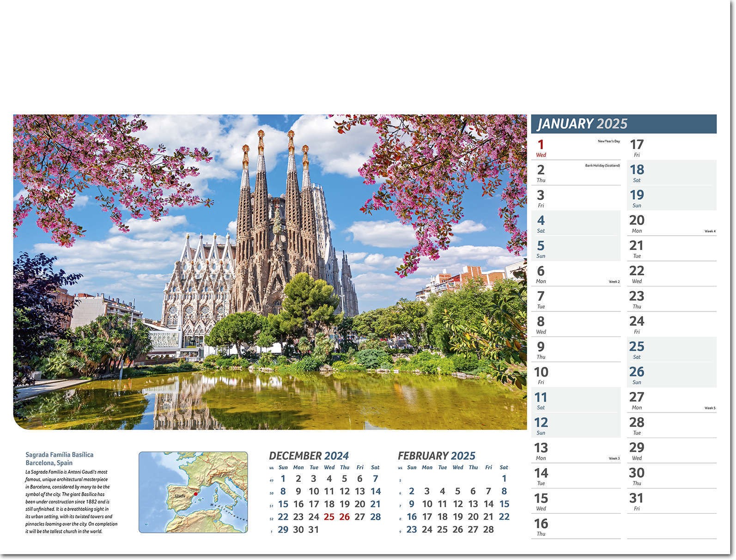Select Saturday 7 in December 2024 mini calendar

(x=375, y=479)
